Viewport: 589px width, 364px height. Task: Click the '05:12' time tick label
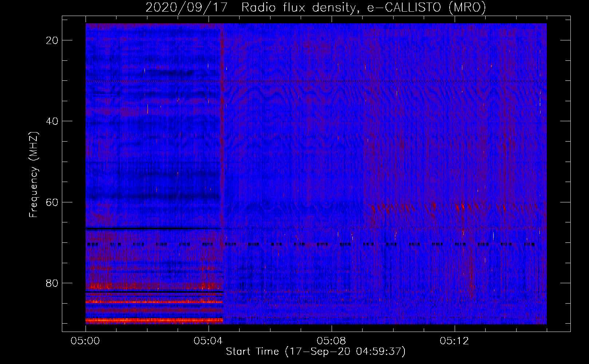point(455,341)
